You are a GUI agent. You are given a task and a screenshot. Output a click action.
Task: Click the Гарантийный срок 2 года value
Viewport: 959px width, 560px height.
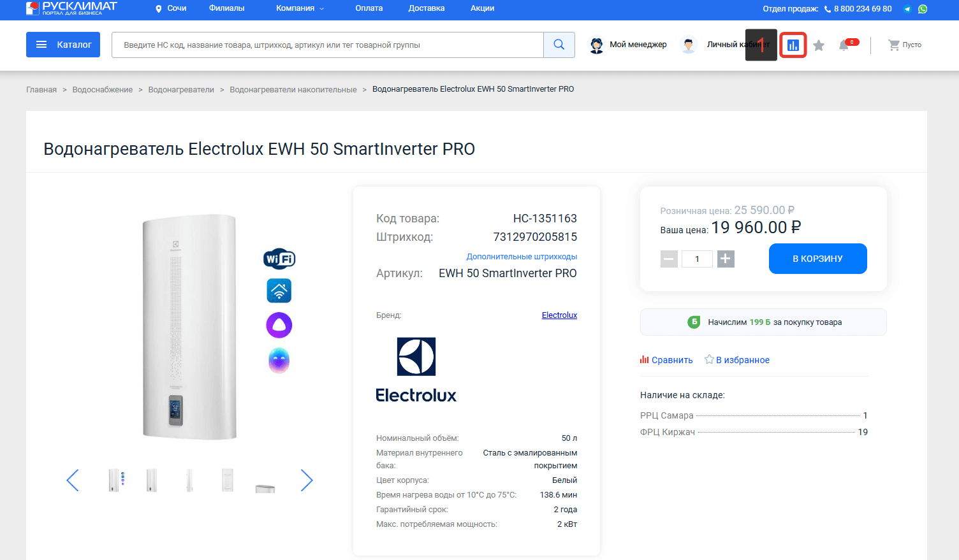tap(566, 510)
